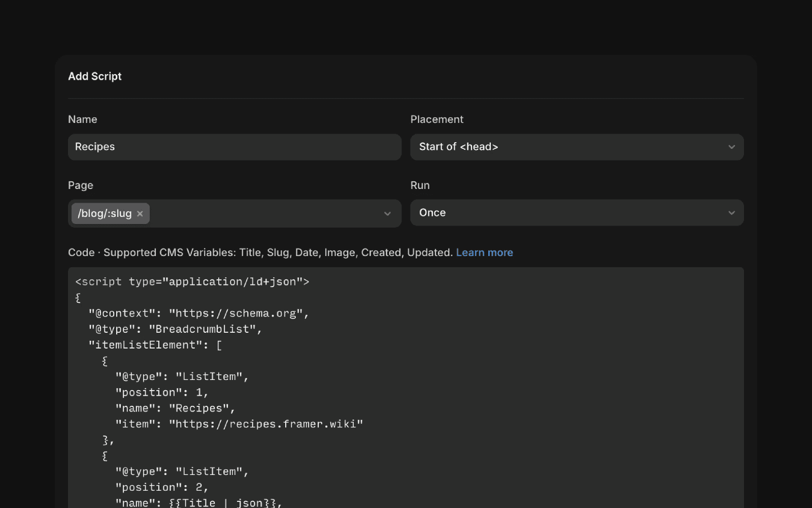Image resolution: width=812 pixels, height=508 pixels.
Task: Click the BreadcrumbList type line in the code
Action: pyautogui.click(x=175, y=329)
